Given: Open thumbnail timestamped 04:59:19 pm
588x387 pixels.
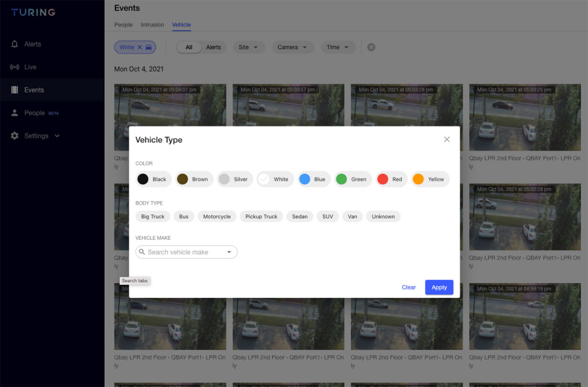Looking at the screenshot, I should click(525, 317).
